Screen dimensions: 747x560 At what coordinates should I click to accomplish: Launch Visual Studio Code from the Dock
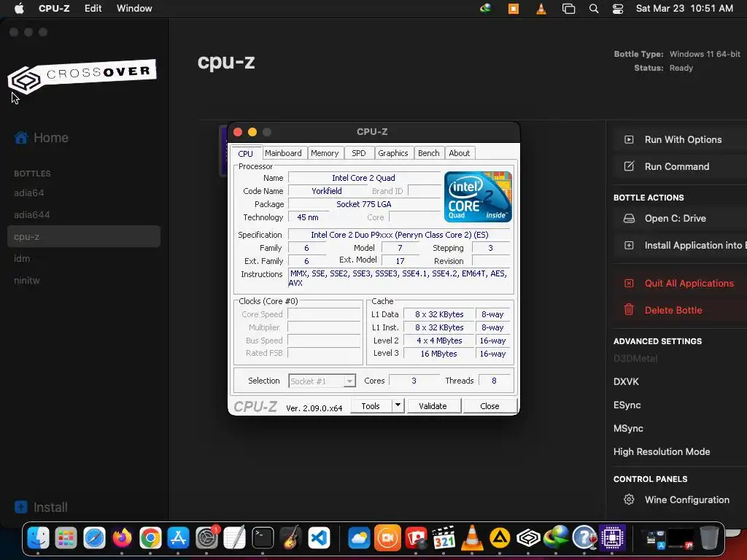[x=319, y=538]
